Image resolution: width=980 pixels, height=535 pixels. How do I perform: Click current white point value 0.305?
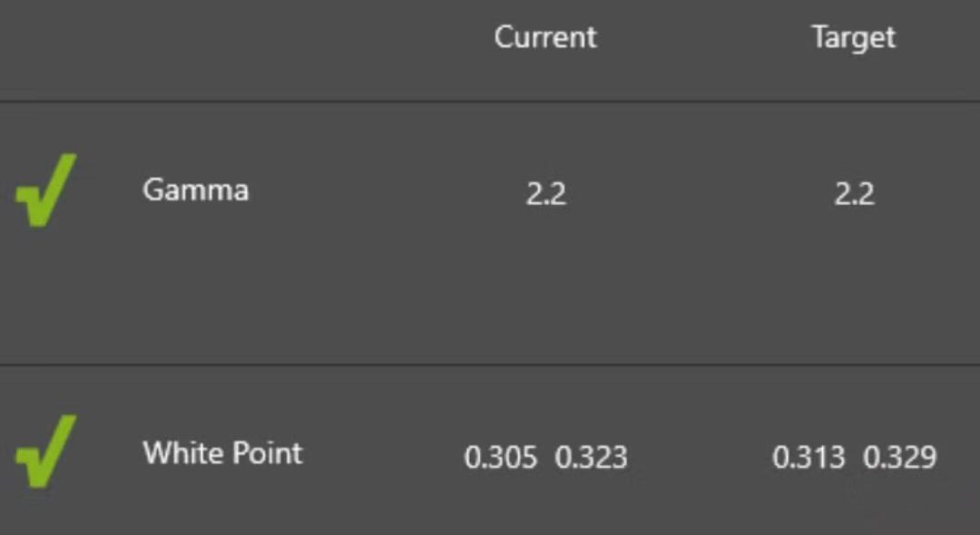(500, 457)
